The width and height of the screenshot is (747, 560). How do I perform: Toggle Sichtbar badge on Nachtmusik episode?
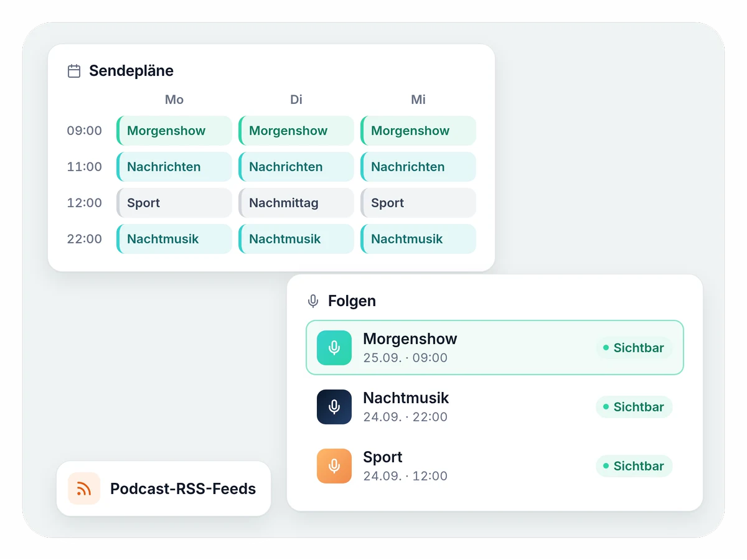pos(634,407)
